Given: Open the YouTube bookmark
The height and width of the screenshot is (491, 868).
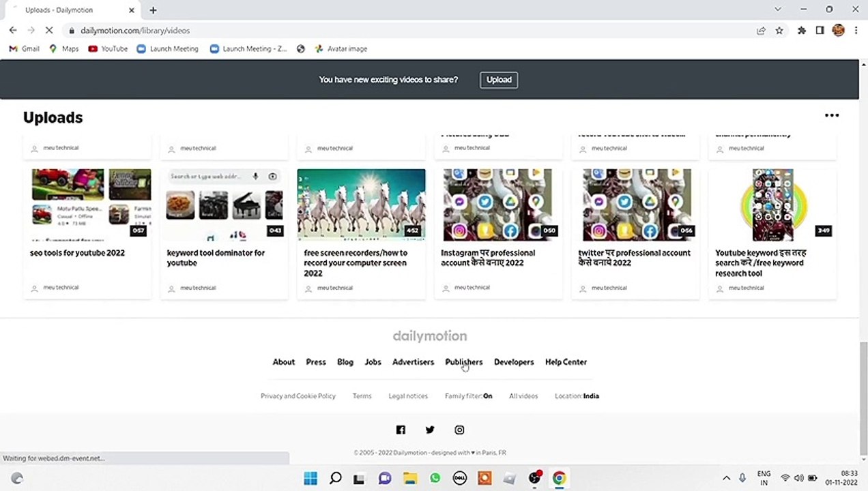Looking at the screenshot, I should pos(108,49).
